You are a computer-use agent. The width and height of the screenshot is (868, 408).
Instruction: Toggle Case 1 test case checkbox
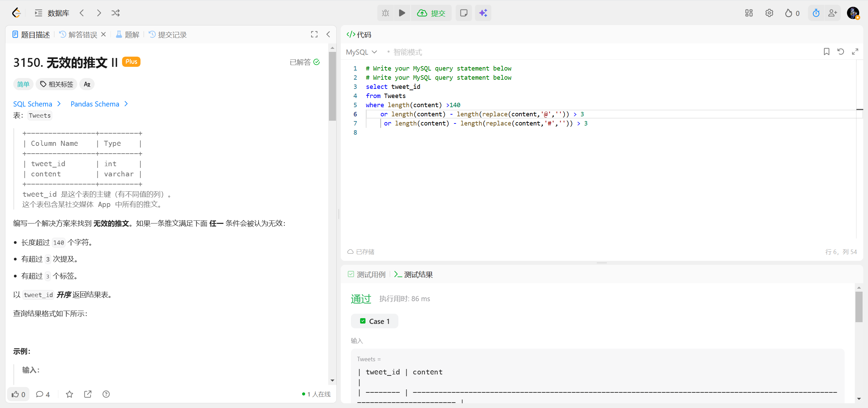(x=363, y=321)
